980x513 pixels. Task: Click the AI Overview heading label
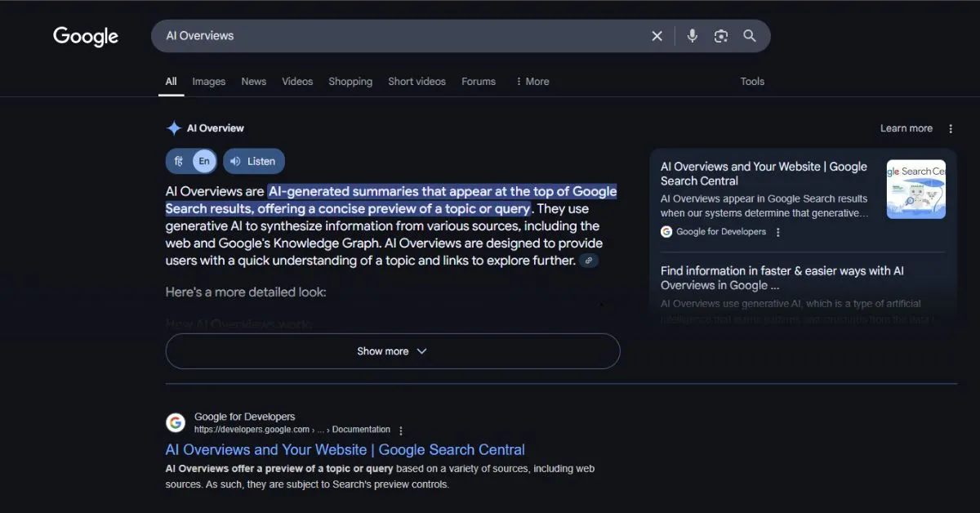coord(216,128)
